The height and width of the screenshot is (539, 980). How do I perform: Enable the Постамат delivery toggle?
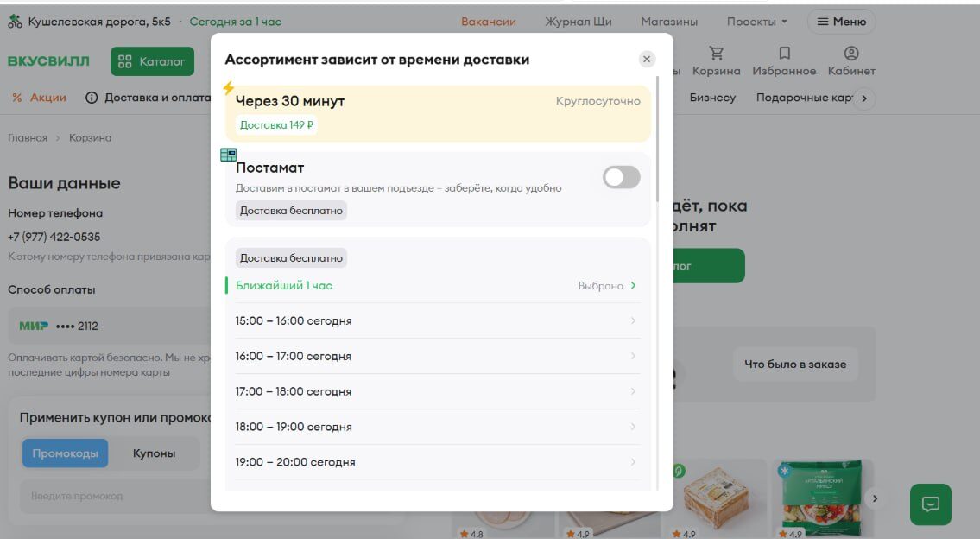coord(621,177)
